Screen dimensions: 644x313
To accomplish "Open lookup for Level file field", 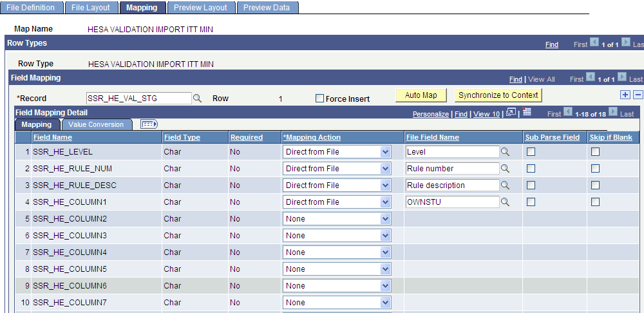I will click(x=505, y=152).
